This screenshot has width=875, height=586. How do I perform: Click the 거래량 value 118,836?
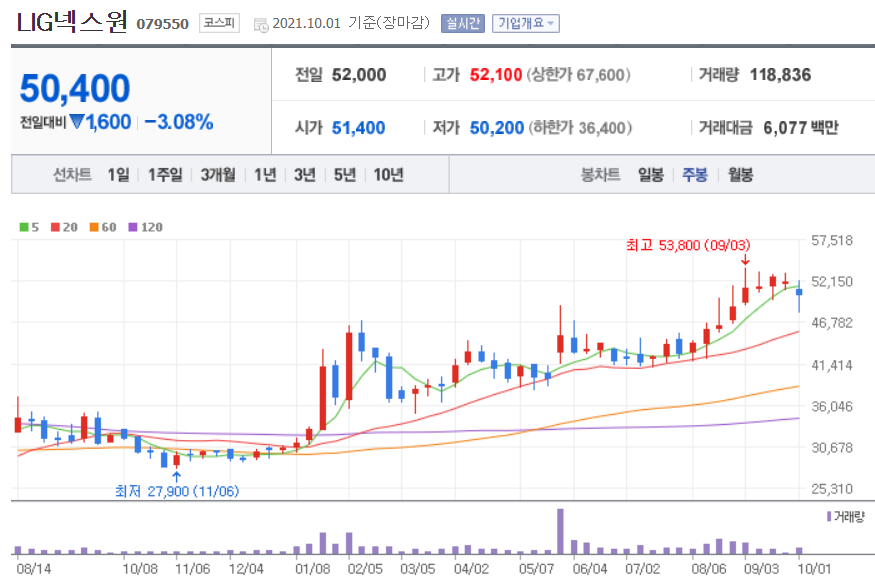click(780, 75)
